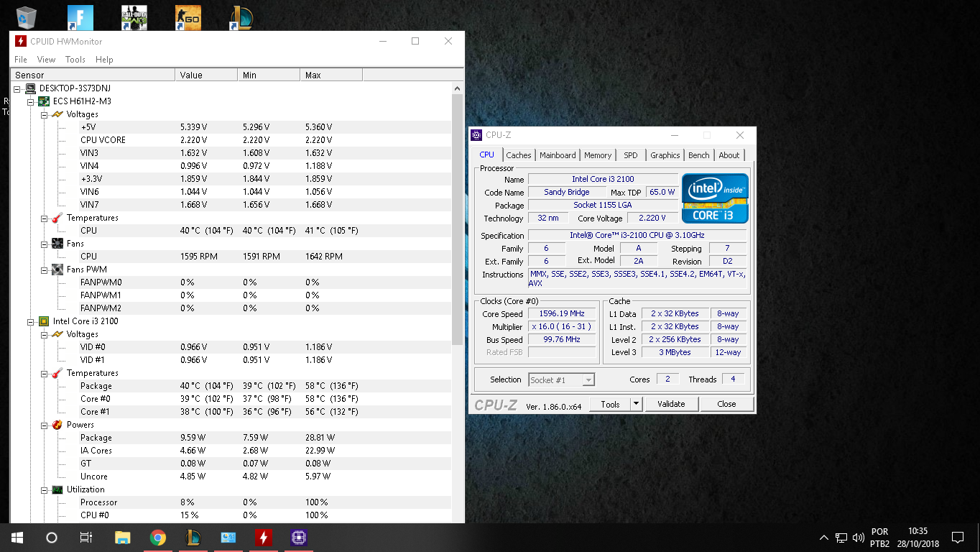
Task: Collapse the Fans group
Action: click(44, 244)
